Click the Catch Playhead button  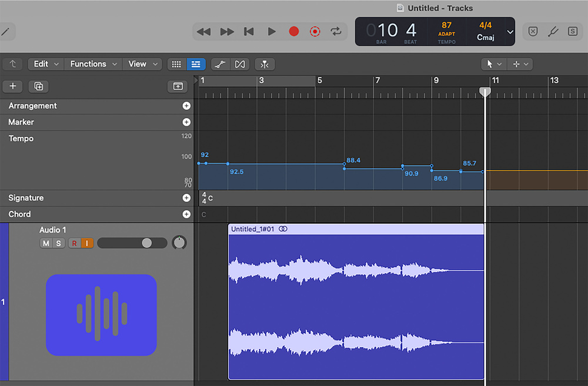pyautogui.click(x=265, y=64)
